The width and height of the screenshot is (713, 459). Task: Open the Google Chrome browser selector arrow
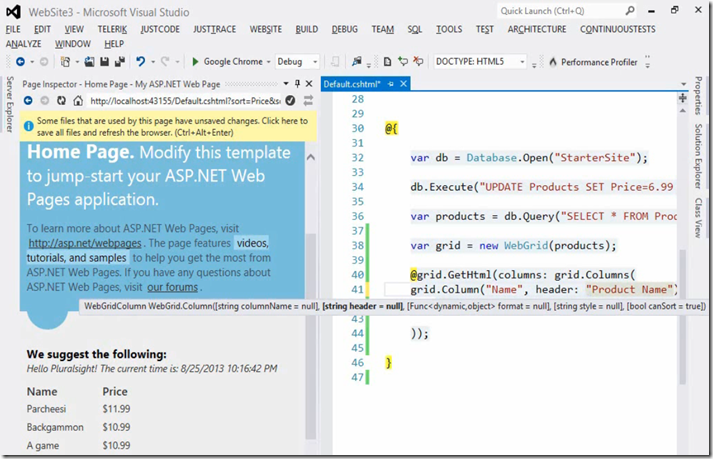269,62
